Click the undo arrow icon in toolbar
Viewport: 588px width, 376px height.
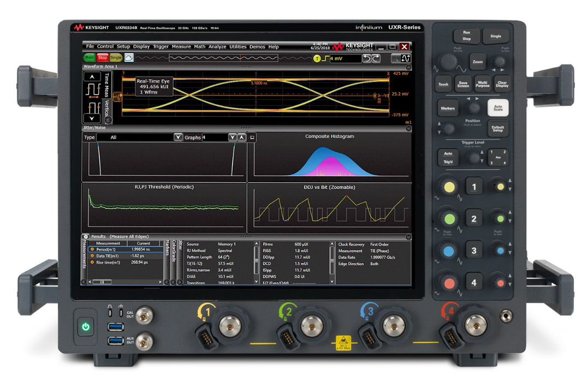(366, 58)
